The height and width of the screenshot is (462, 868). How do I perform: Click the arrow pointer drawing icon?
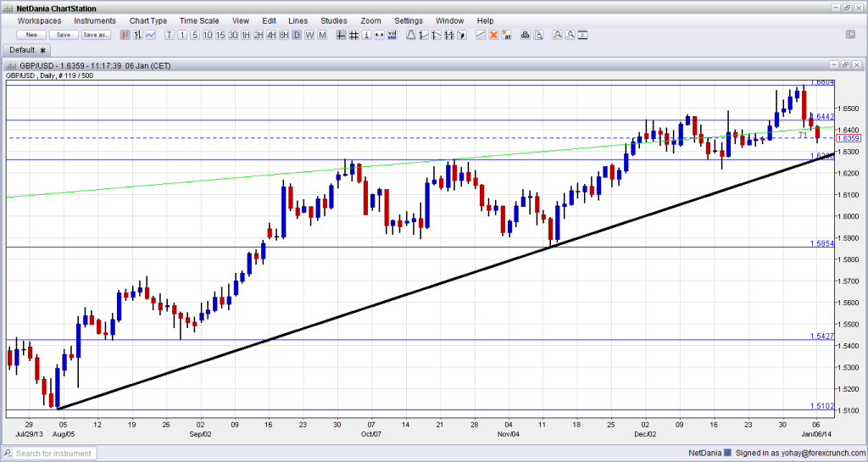[462, 35]
